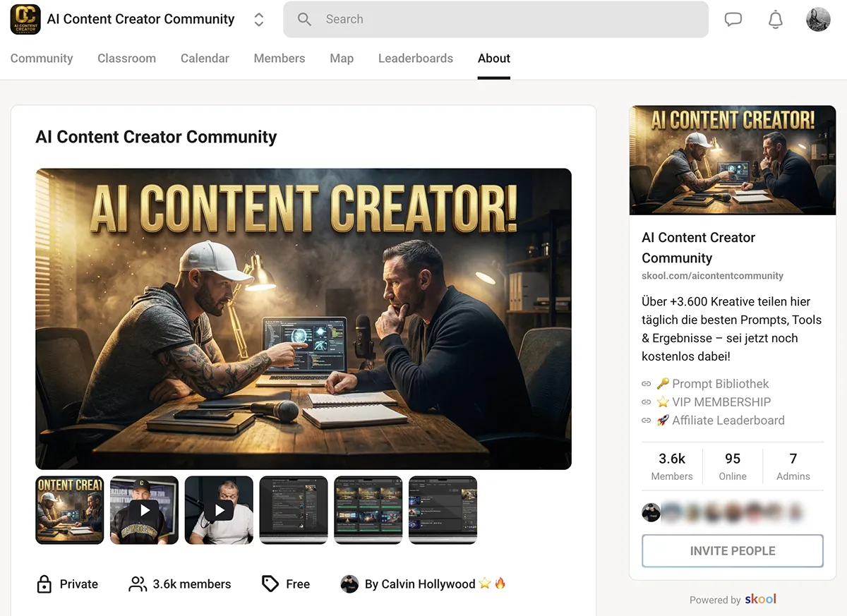Click the skool.com/aicontentcommunity link
Image resolution: width=847 pixels, height=616 pixels.
(712, 276)
